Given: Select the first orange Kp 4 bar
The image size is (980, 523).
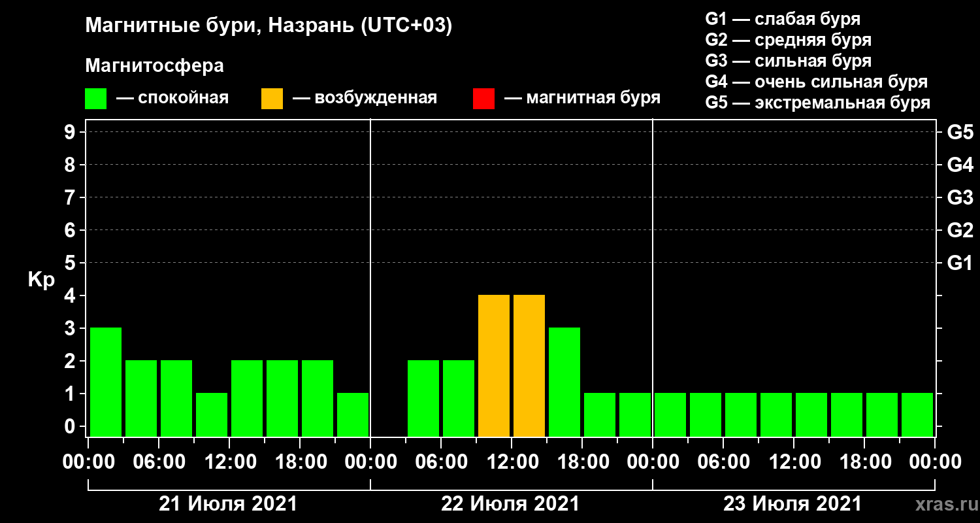Looking at the screenshot, I should (494, 365).
